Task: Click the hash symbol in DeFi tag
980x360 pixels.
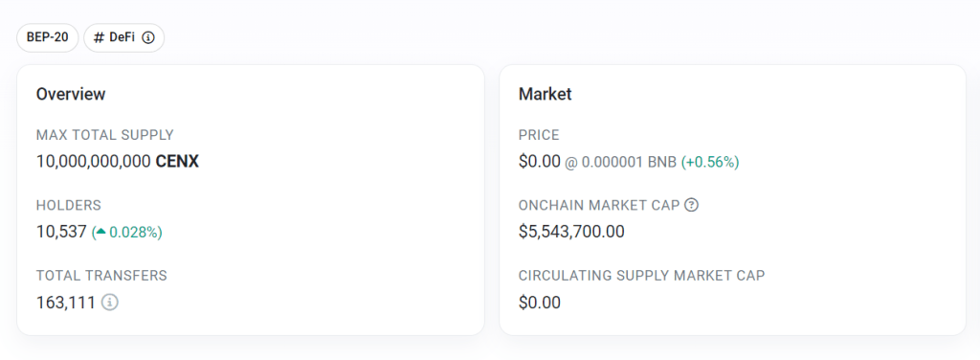Action: point(99,37)
